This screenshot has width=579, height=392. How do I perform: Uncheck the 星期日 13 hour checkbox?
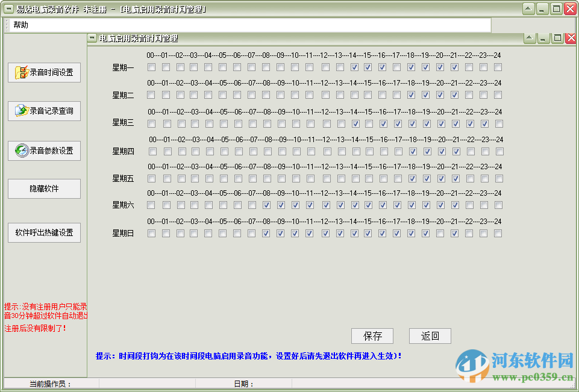340,233
